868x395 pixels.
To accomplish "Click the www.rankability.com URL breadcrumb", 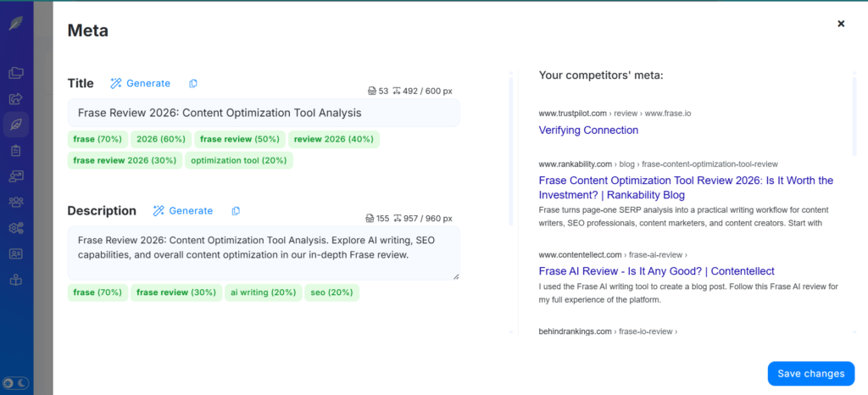I will tap(658, 164).
